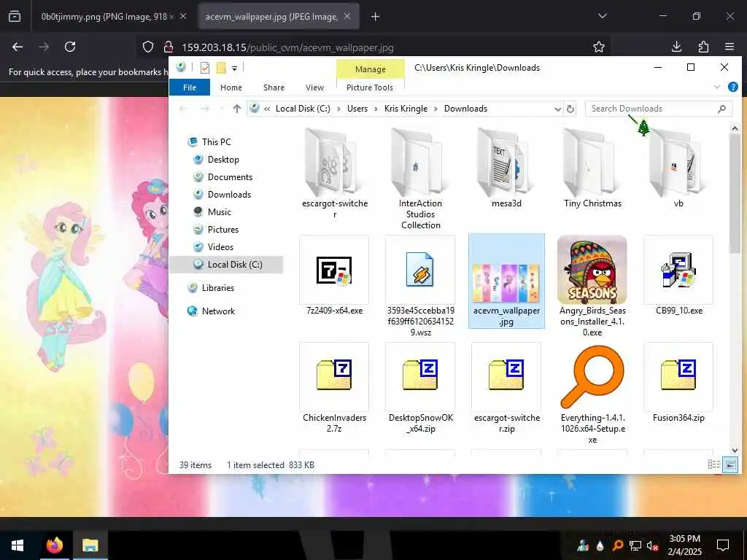Select Downloads in navigation pane
Viewport: 747px width, 560px height.
pos(229,194)
